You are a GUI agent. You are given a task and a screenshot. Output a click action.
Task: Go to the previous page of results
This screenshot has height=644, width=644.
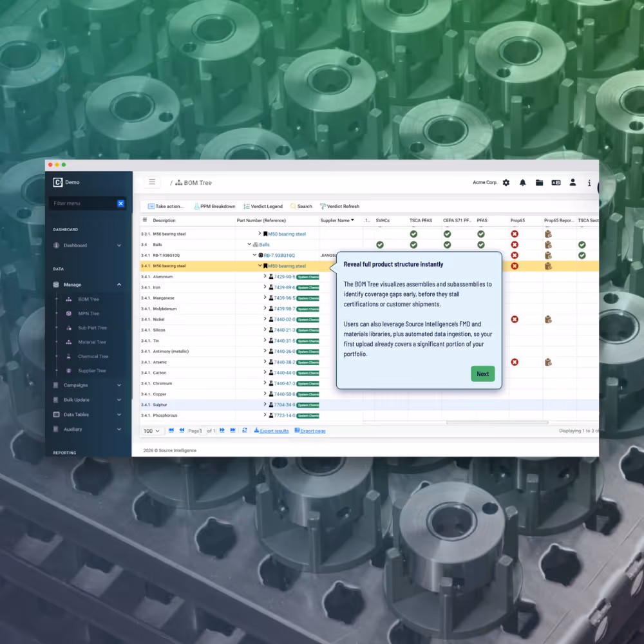182,430
